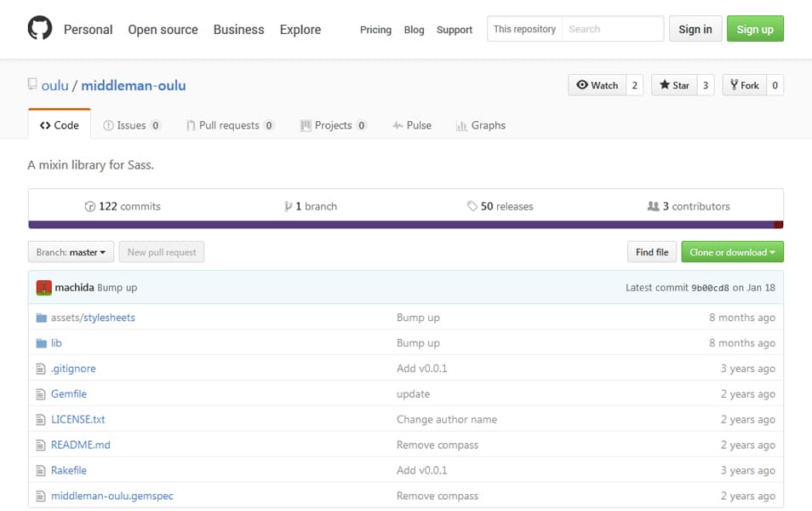Click the Graphs bar chart icon
Screen dimensions: 812x511
461,125
